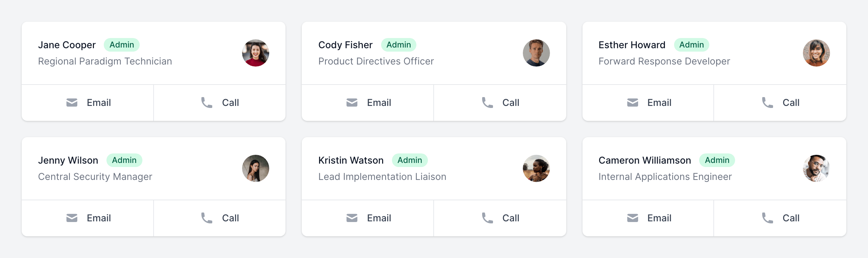Viewport: 868px width, 258px height.
Task: Click the envelope icon on Jenny Wilson's card
Action: [72, 218]
